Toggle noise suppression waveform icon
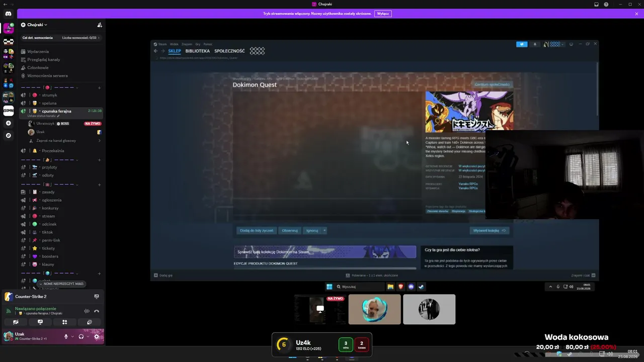This screenshot has width=644, height=362. pyautogui.click(x=87, y=311)
